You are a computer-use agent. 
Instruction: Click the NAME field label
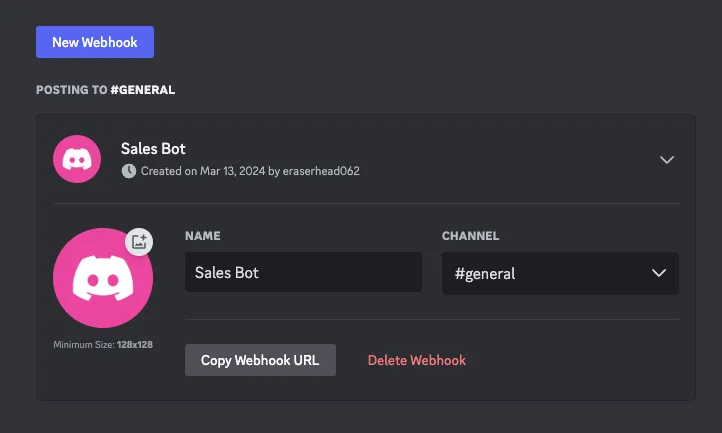(x=203, y=236)
